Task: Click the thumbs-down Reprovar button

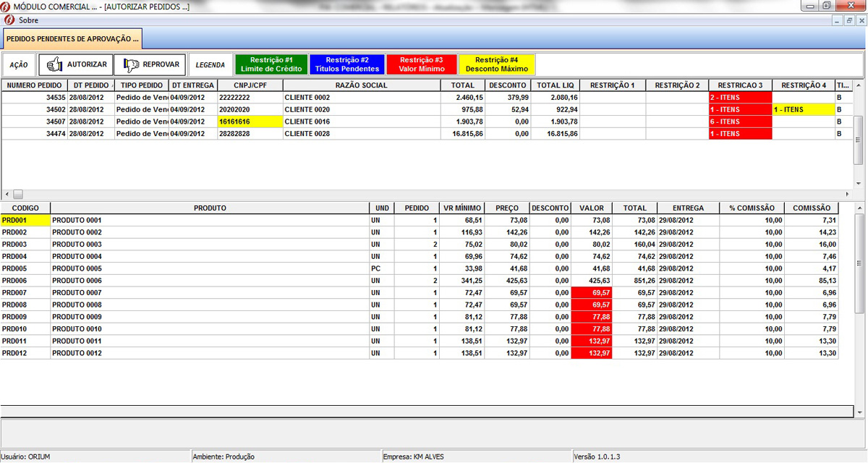Action: (x=150, y=64)
